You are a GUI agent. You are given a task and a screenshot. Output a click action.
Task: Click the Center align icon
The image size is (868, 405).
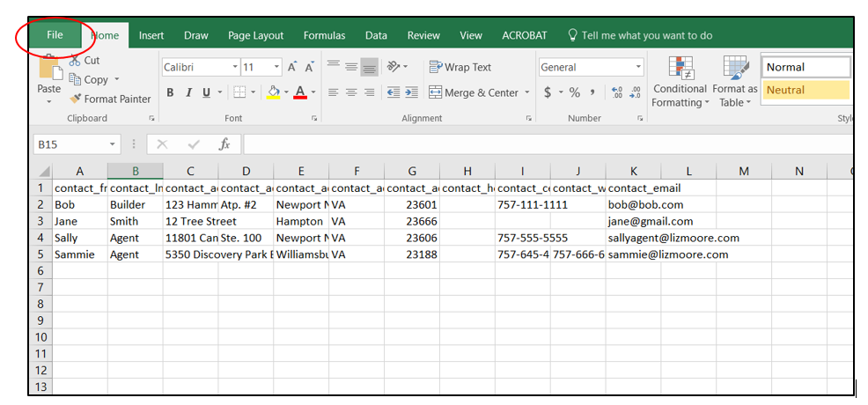(351, 92)
